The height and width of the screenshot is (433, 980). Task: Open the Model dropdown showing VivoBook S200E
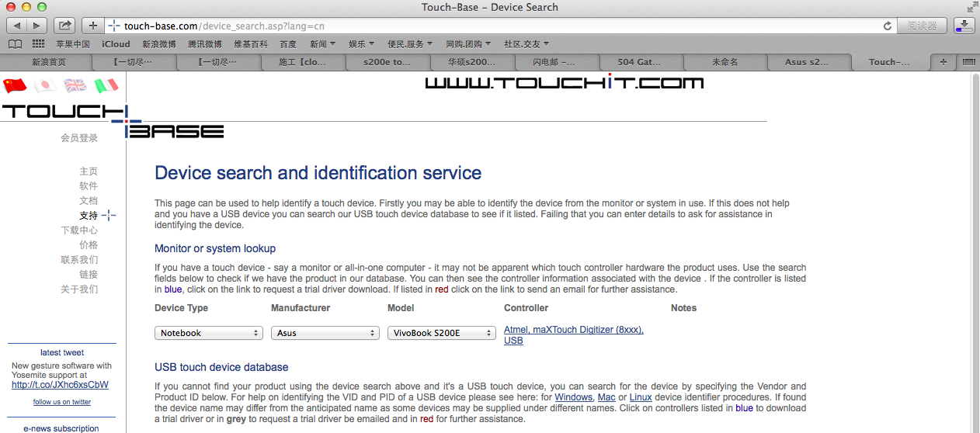[x=441, y=333]
